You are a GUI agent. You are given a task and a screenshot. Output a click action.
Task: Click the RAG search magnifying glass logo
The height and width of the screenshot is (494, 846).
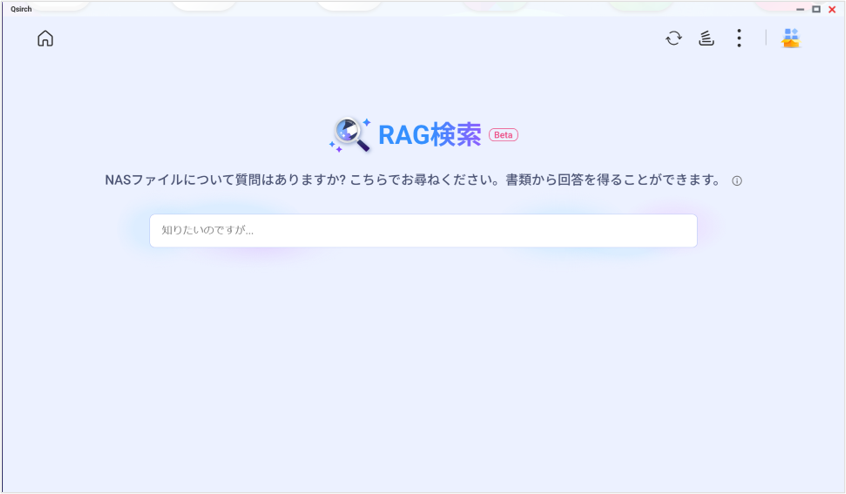351,134
